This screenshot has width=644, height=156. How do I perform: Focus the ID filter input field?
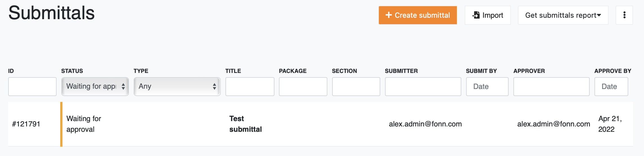pos(32,86)
